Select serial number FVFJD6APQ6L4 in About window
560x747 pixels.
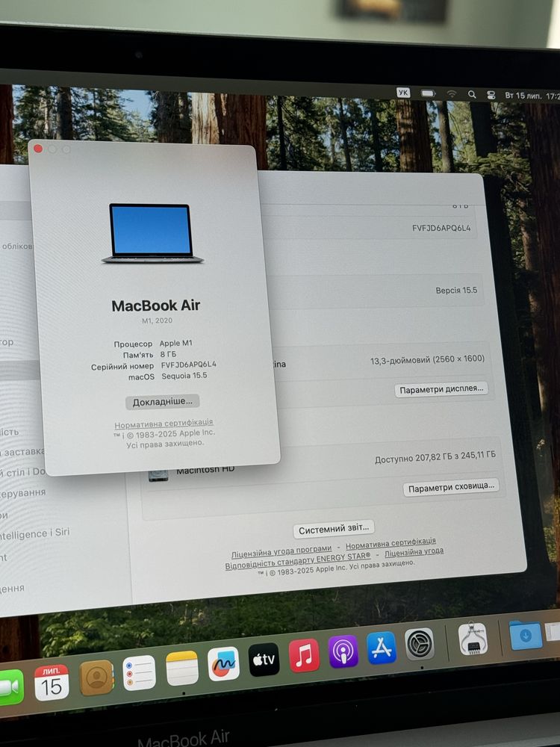point(189,365)
